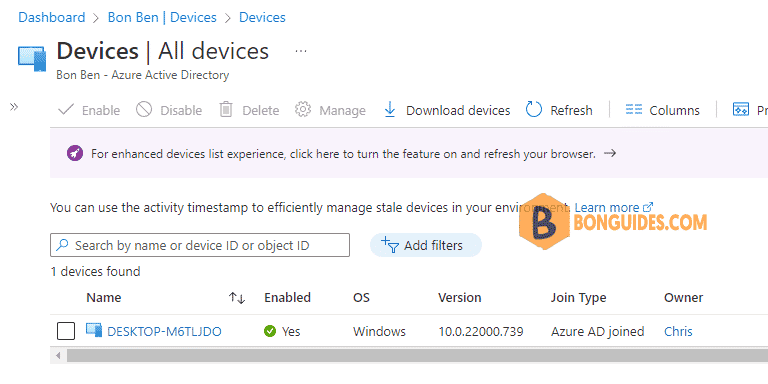
Task: Refresh the devices list
Action: click(x=559, y=110)
